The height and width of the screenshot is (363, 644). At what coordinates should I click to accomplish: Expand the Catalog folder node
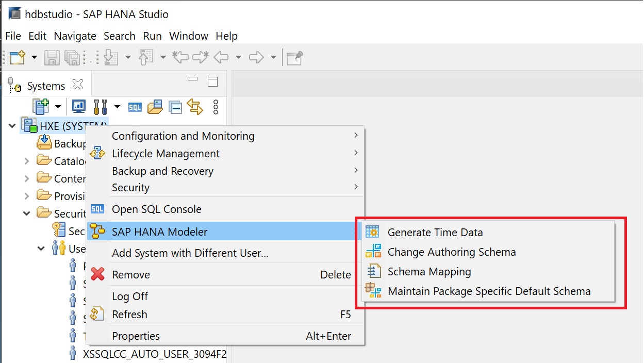(27, 161)
